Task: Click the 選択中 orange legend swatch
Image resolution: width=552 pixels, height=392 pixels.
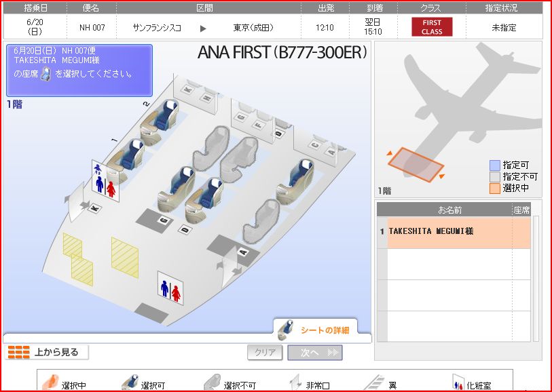Action: (x=494, y=189)
